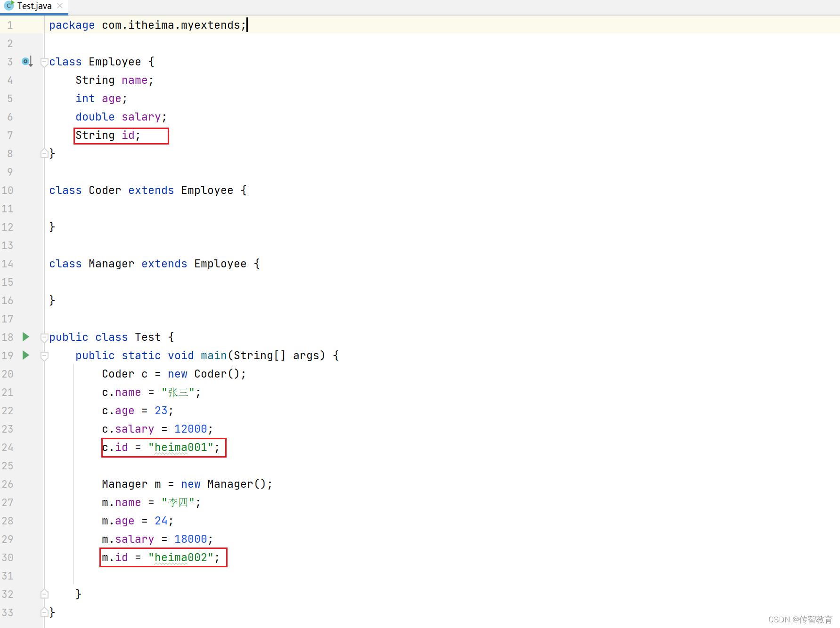
Task: Click 'args' parameter in main signature
Action: (306, 356)
